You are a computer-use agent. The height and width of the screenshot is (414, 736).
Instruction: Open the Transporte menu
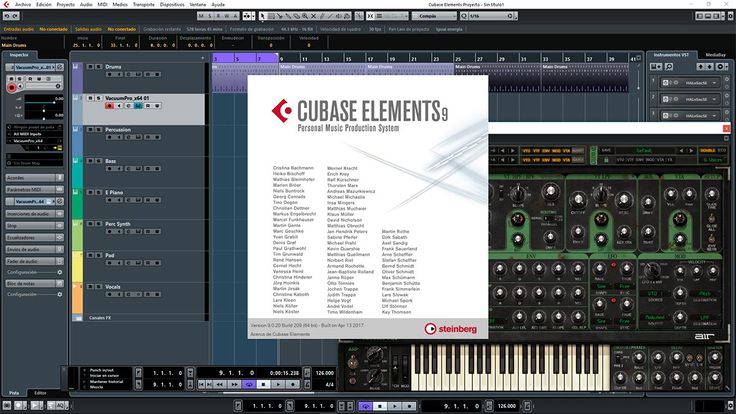[x=144, y=4]
